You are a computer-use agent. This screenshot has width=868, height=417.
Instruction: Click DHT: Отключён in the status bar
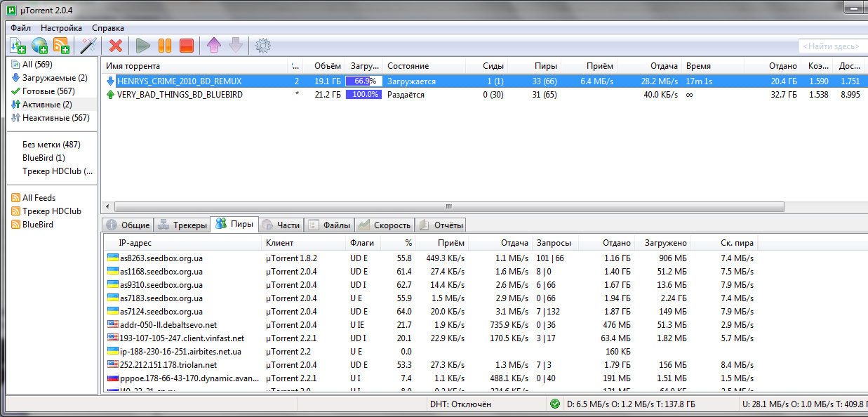460,404
